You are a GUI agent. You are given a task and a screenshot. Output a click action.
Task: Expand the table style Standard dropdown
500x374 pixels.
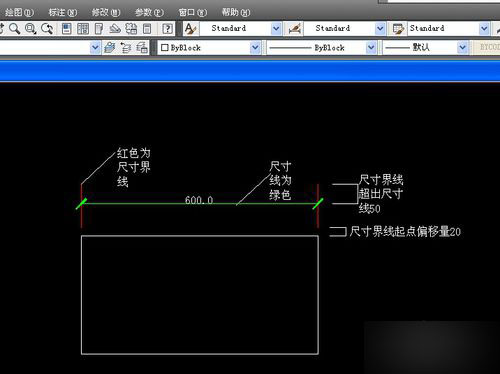484,29
